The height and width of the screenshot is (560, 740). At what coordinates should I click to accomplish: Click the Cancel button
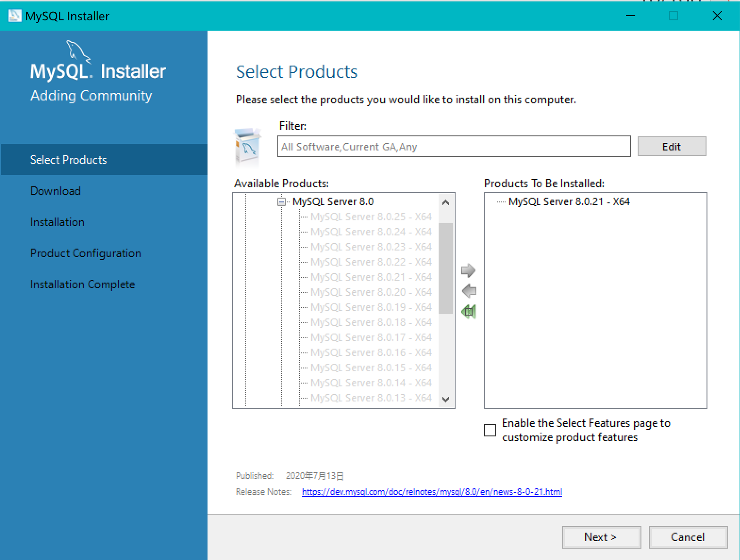688,537
